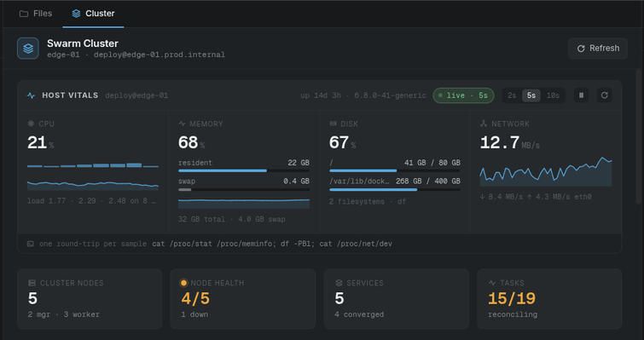This screenshot has width=644, height=340.
Task: Click the terminal icon beside round-trip command
Action: (31, 244)
